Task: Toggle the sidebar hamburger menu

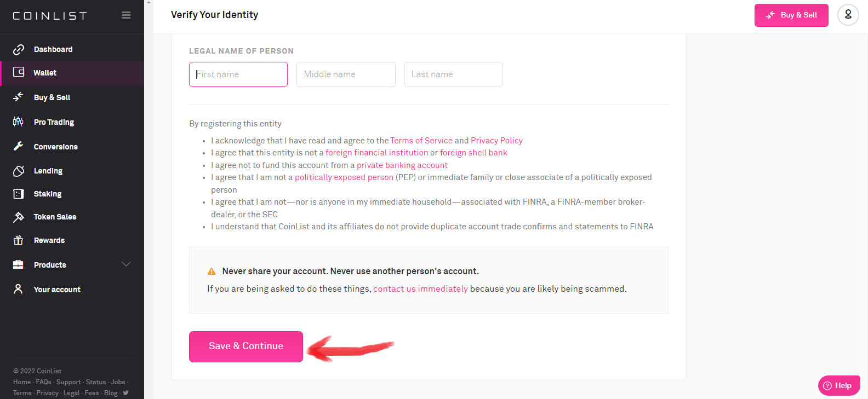Action: pos(126,15)
